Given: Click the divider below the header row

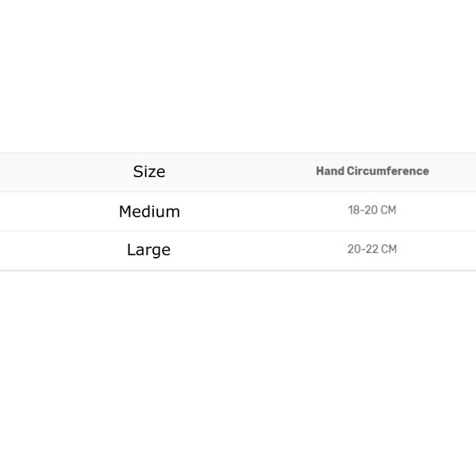Looking at the screenshot, I should (x=238, y=191).
